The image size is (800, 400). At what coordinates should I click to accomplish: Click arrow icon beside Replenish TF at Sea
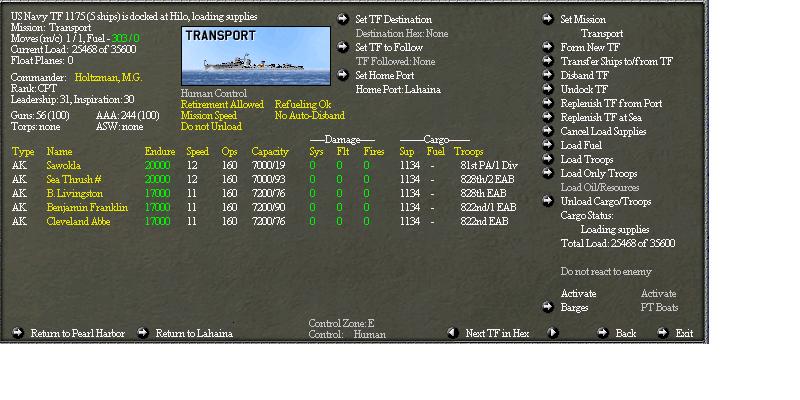click(548, 117)
